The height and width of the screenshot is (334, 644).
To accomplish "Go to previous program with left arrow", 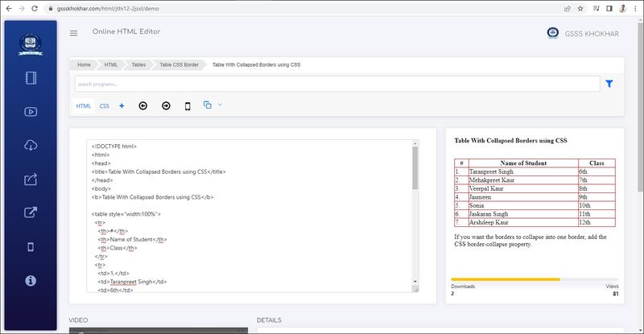I will (143, 105).
